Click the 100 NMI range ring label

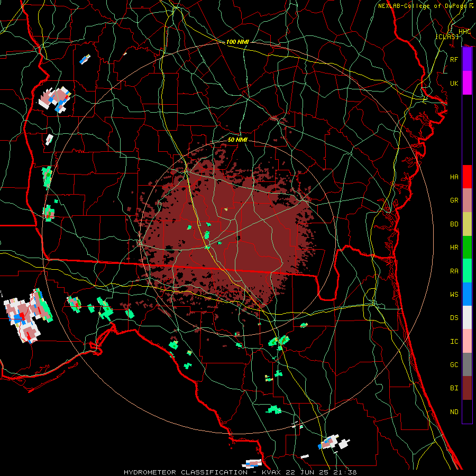click(237, 42)
